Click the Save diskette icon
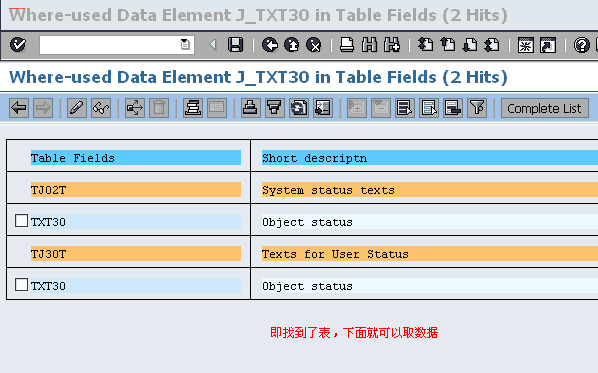 click(235, 45)
